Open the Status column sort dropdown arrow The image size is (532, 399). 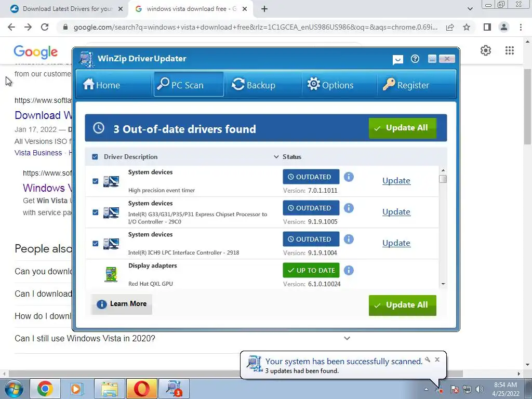[x=276, y=157]
